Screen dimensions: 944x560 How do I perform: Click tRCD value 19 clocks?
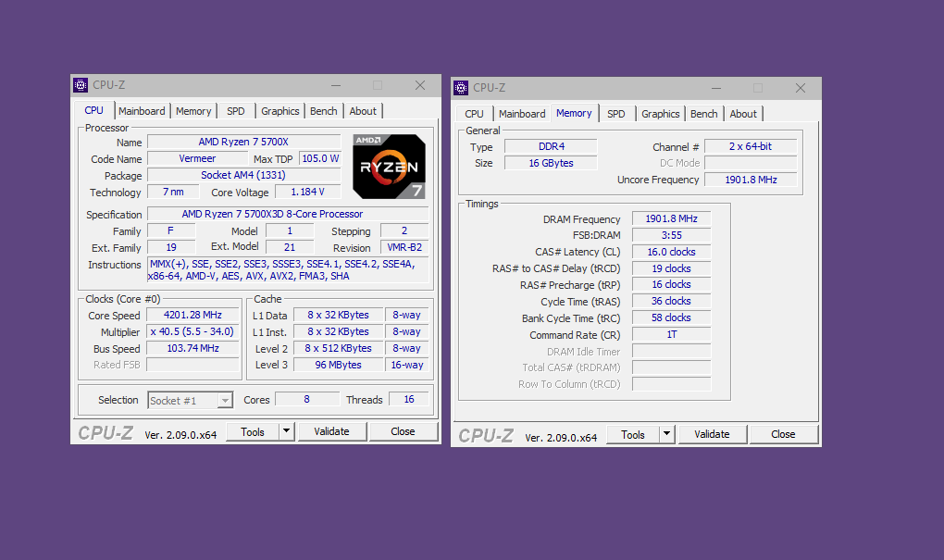coord(671,268)
